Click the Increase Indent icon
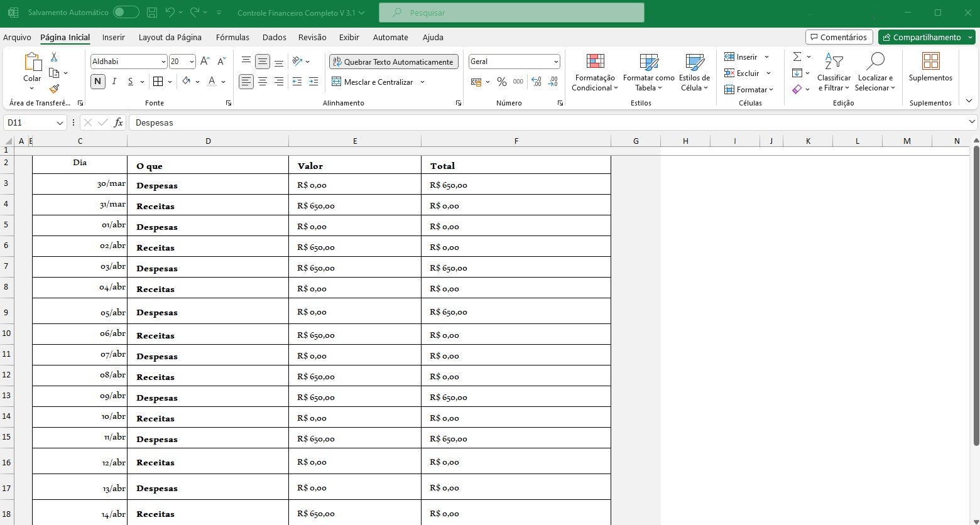Screen dimensions: 980x525 tap(313, 82)
